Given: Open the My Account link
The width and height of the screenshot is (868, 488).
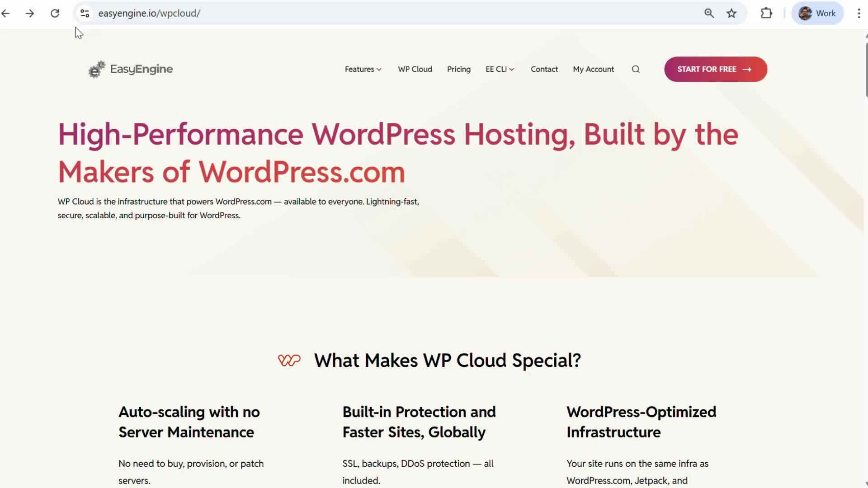Looking at the screenshot, I should click(593, 69).
